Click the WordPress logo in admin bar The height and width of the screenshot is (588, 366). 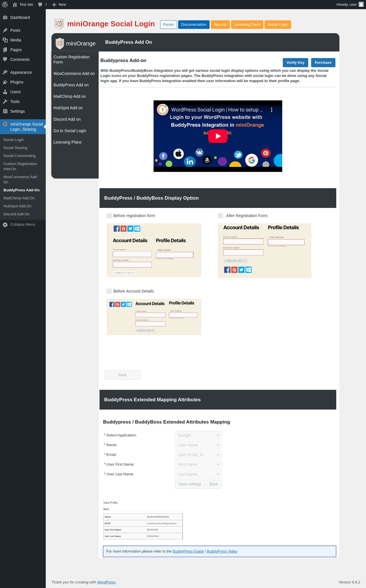(5, 5)
